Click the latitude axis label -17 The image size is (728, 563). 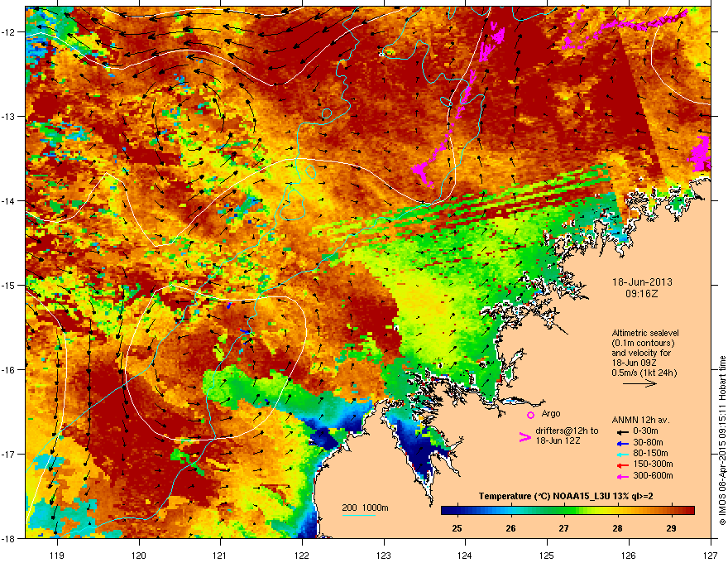[8, 454]
